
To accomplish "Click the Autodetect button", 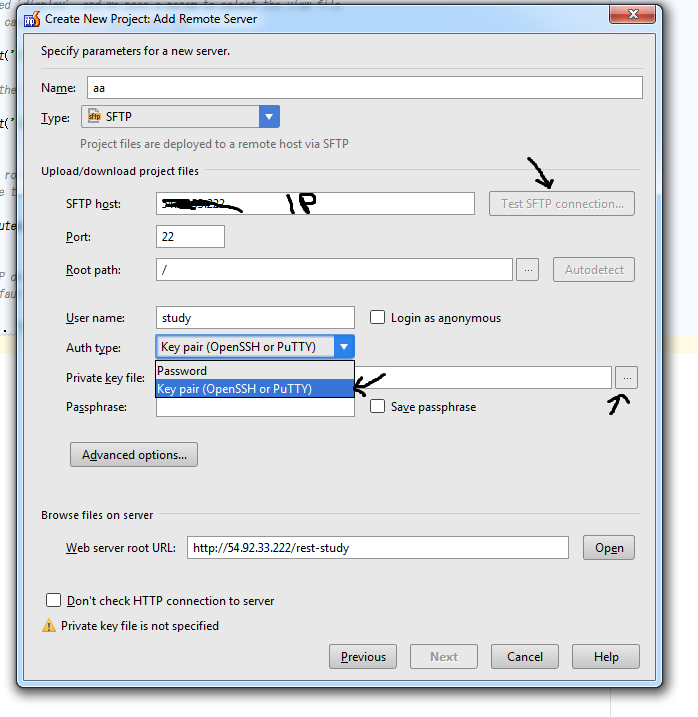I will [x=594, y=270].
